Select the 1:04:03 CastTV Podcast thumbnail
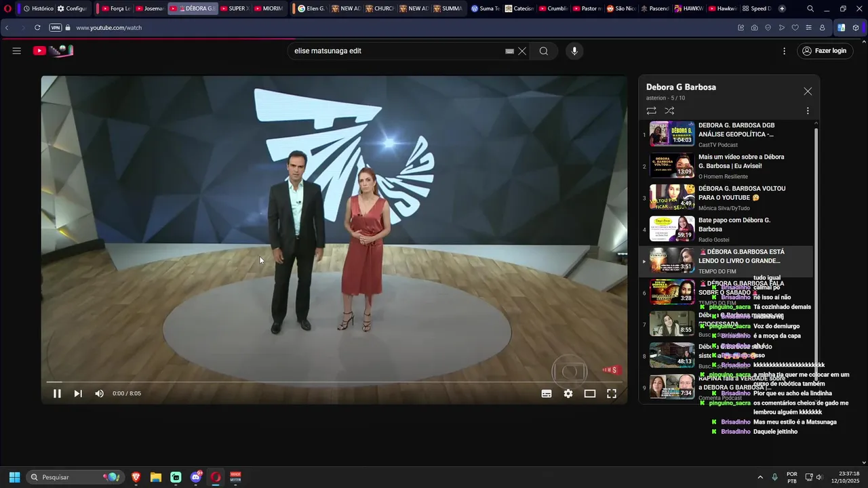 coord(672,134)
